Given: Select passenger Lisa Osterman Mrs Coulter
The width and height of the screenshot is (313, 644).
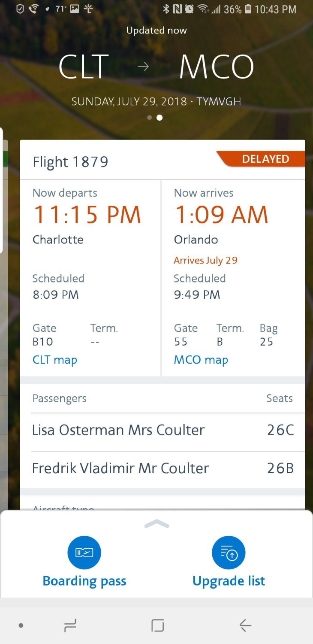Looking at the screenshot, I should (118, 430).
